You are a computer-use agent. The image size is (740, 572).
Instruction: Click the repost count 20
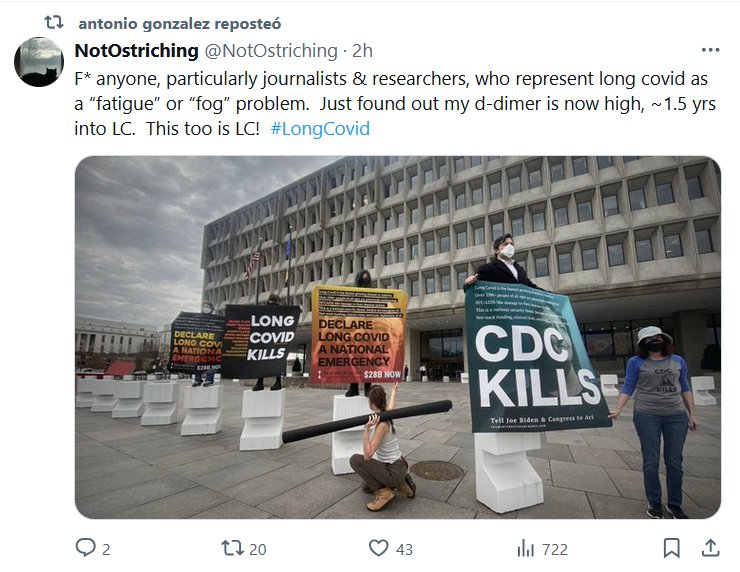click(x=258, y=549)
